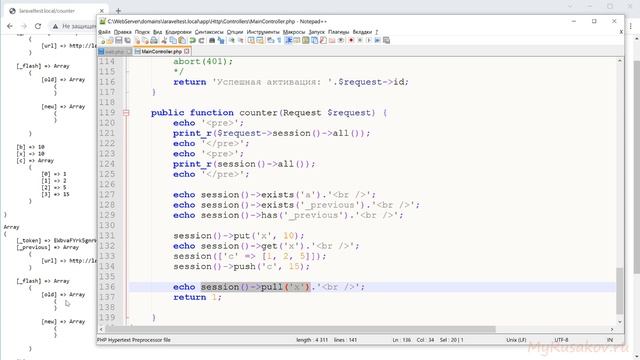
Task: Toggle synchronized vertical scrolling
Action: [x=251, y=40]
